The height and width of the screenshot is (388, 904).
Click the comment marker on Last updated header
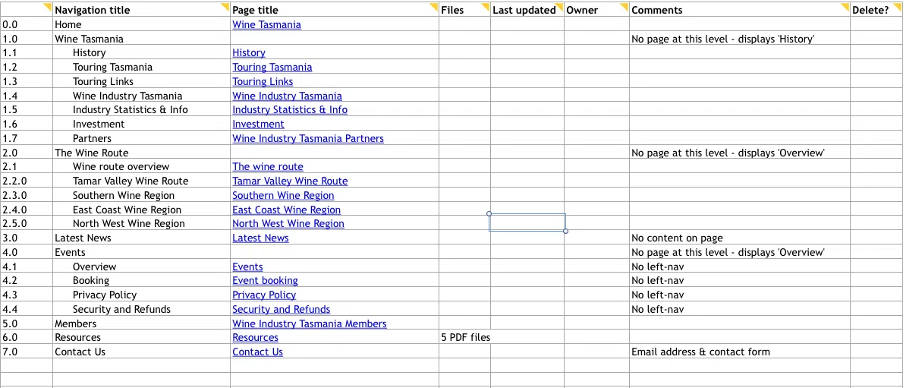pos(560,6)
